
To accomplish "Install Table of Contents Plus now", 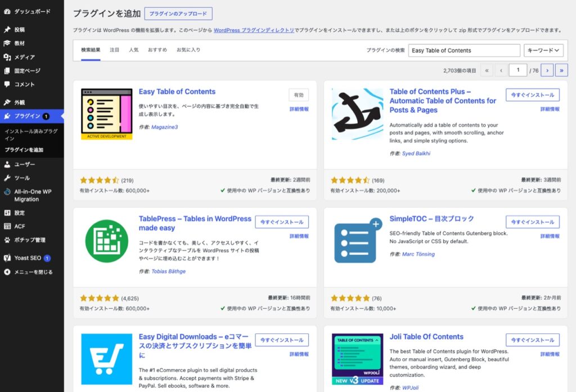I will tap(533, 95).
